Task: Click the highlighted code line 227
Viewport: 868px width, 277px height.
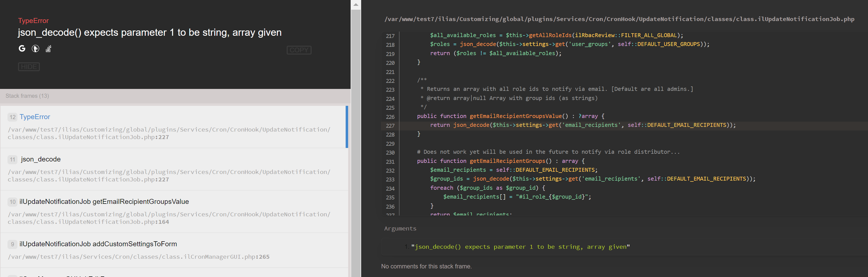Action: (573, 125)
